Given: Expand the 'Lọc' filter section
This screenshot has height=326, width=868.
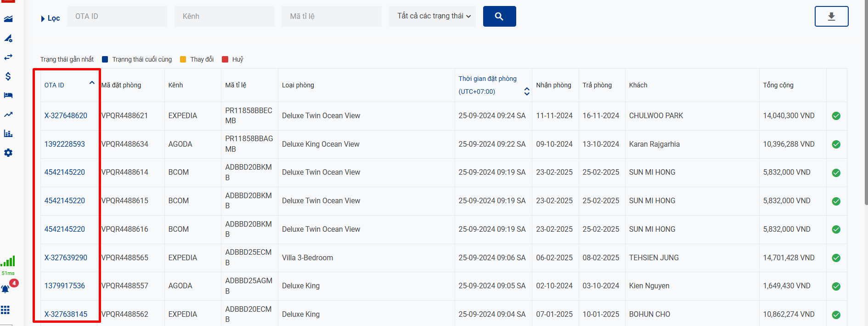Looking at the screenshot, I should [x=50, y=18].
